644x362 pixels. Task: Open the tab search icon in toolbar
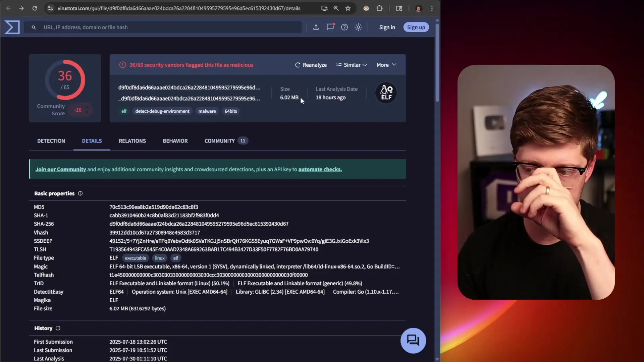click(399, 8)
